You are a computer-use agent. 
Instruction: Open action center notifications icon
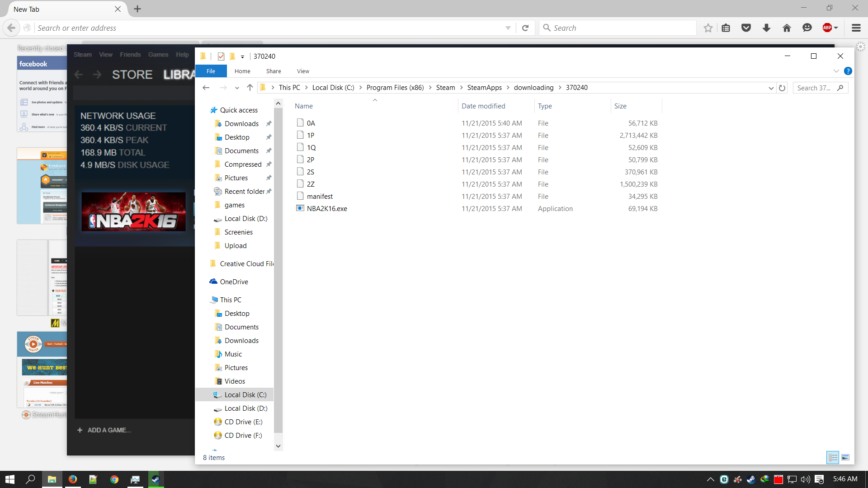(819, 479)
